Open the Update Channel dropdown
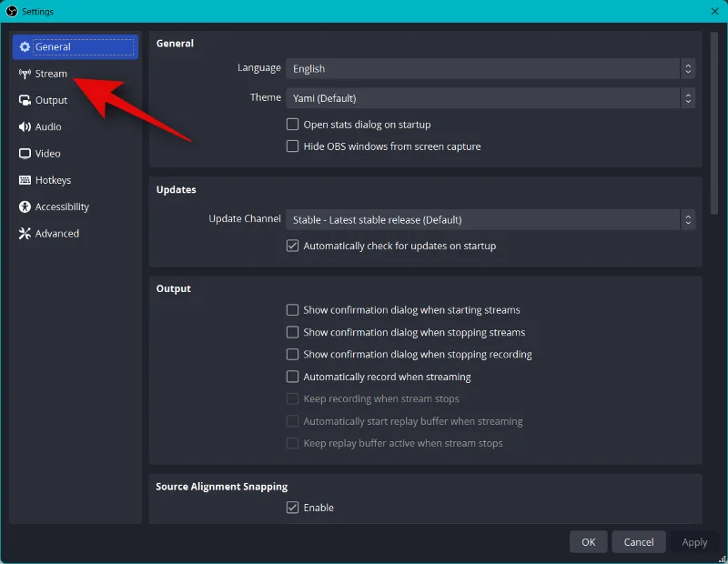 click(x=490, y=219)
